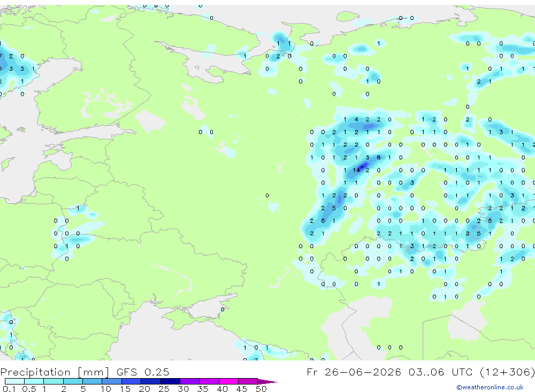
Task: Click the '14' precipitation value on the map
Action: [356, 170]
